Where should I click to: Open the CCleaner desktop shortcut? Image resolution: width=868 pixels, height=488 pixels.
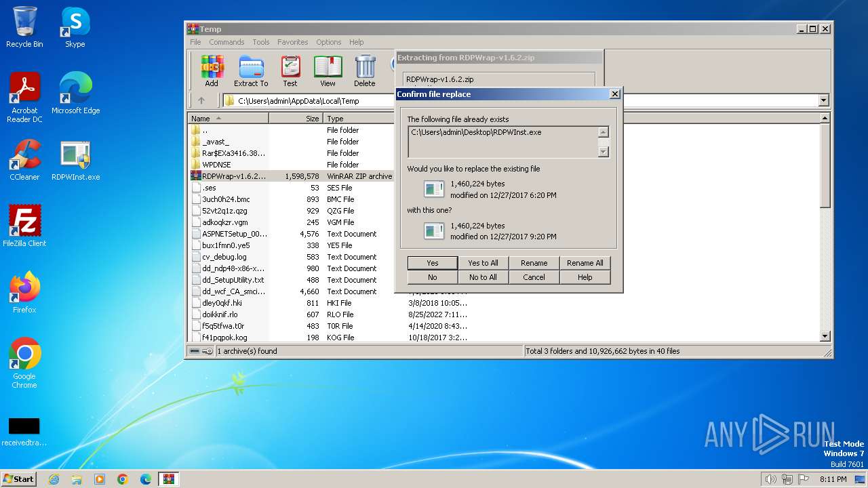pyautogui.click(x=24, y=159)
